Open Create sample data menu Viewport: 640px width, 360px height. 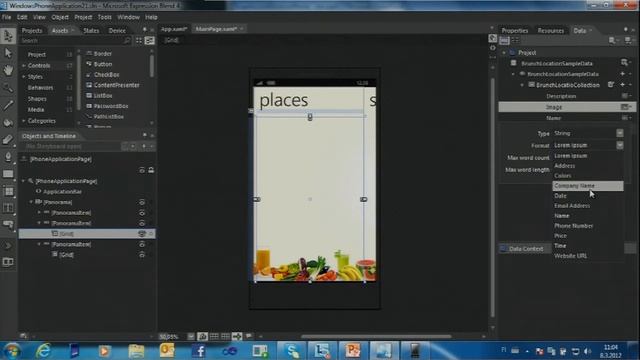613,40
